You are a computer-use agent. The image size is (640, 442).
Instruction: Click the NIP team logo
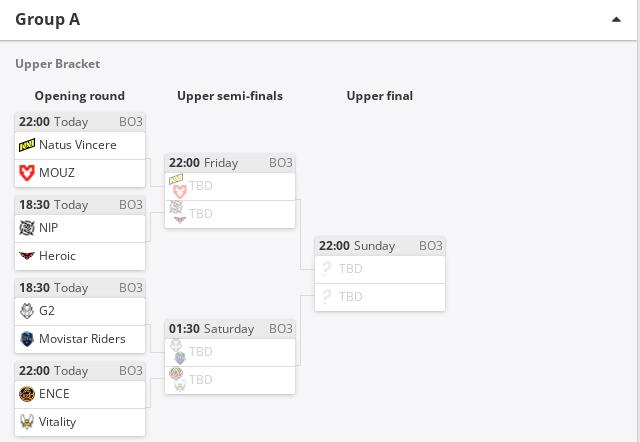click(x=27, y=228)
